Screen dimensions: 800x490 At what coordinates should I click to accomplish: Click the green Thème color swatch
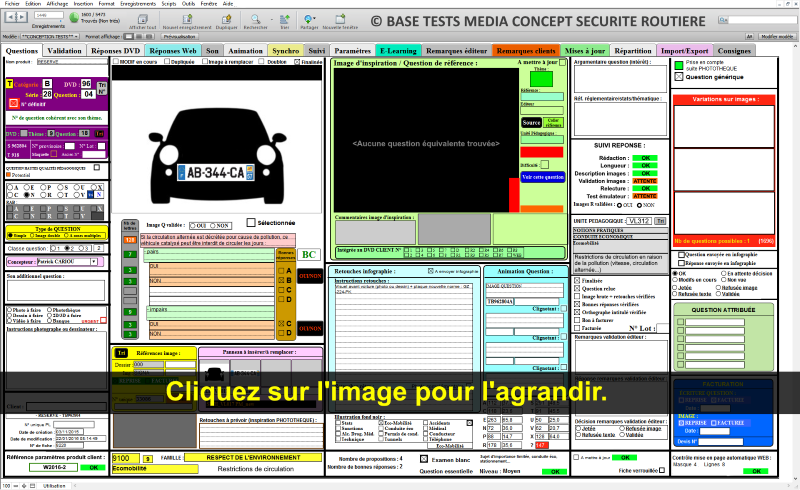point(541,78)
